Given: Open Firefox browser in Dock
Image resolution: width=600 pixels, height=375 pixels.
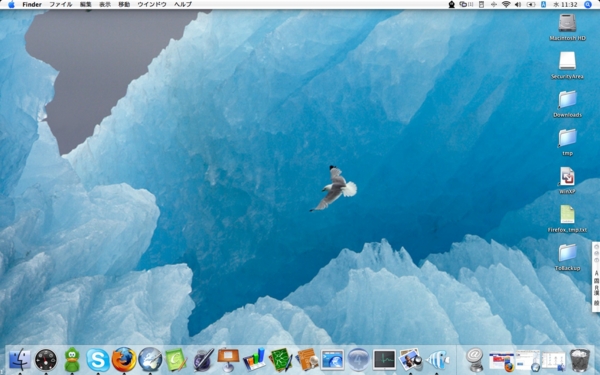Looking at the screenshot, I should point(124,360).
